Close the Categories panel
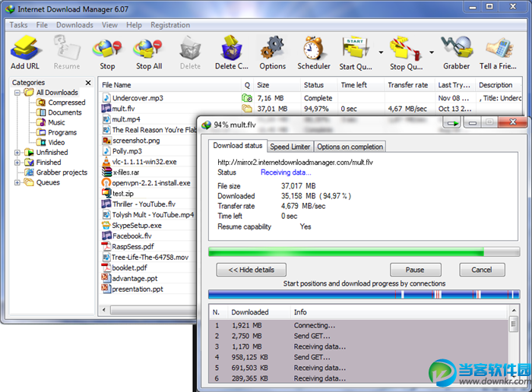Viewport: 532px width, 392px height. point(88,83)
